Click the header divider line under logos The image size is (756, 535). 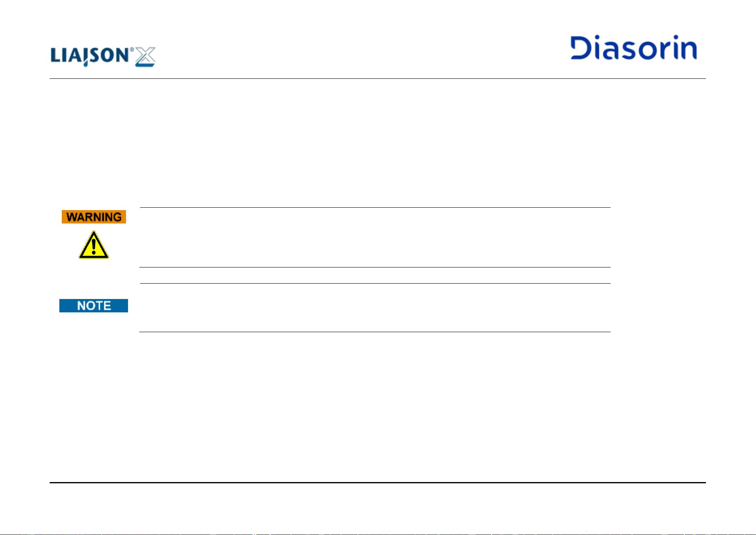click(378, 78)
